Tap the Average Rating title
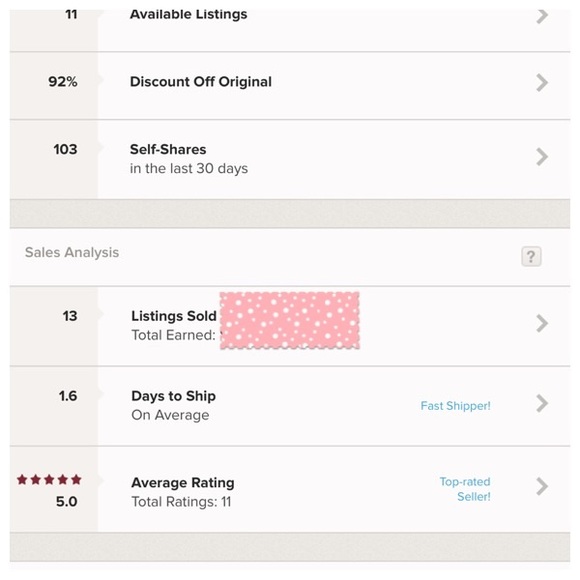Viewport: 580px width, 580px height. [x=183, y=483]
